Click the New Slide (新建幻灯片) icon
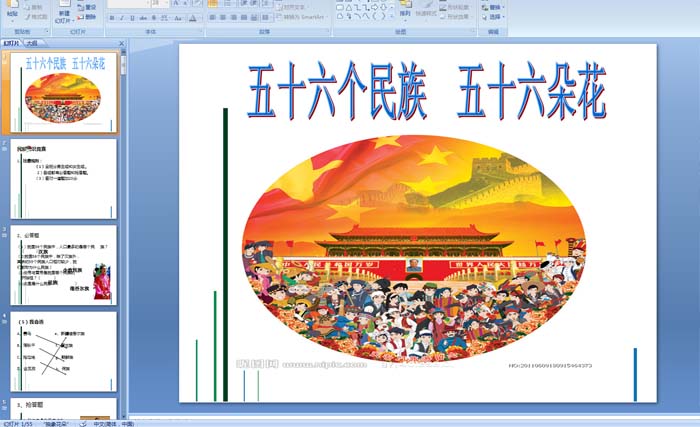 pyautogui.click(x=64, y=4)
